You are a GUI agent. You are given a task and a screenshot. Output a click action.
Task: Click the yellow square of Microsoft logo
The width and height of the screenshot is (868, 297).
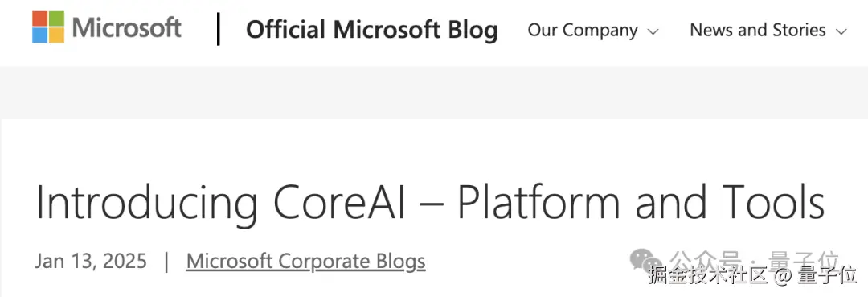56,35
